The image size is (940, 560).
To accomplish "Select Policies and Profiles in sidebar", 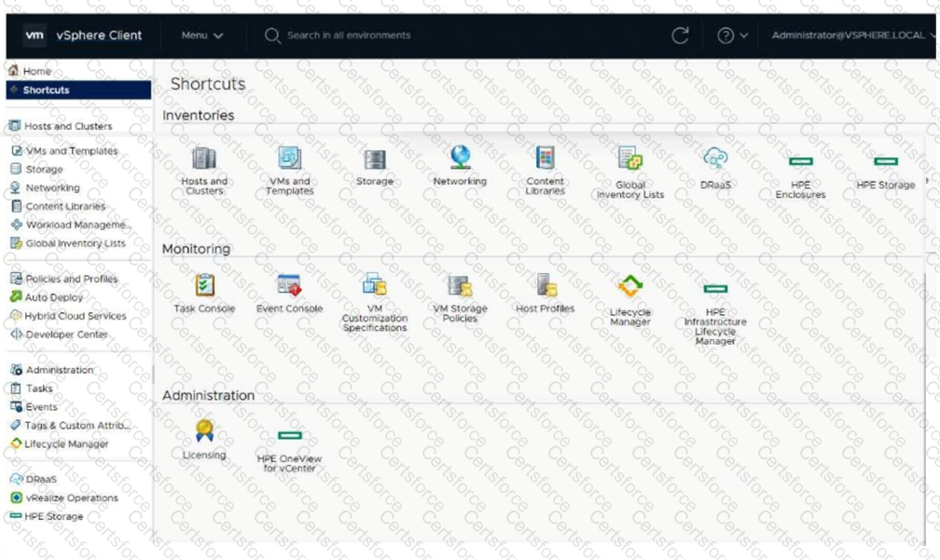I will coord(71,279).
